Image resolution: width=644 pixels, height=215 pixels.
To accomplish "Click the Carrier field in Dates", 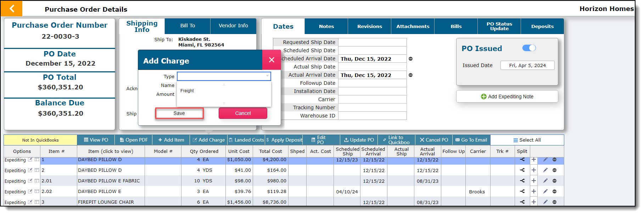I will 372,99.
